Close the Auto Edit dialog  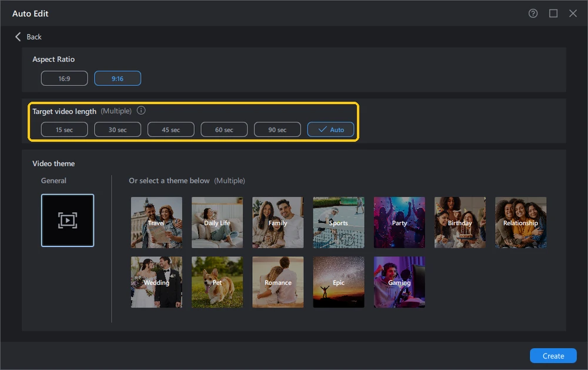573,14
